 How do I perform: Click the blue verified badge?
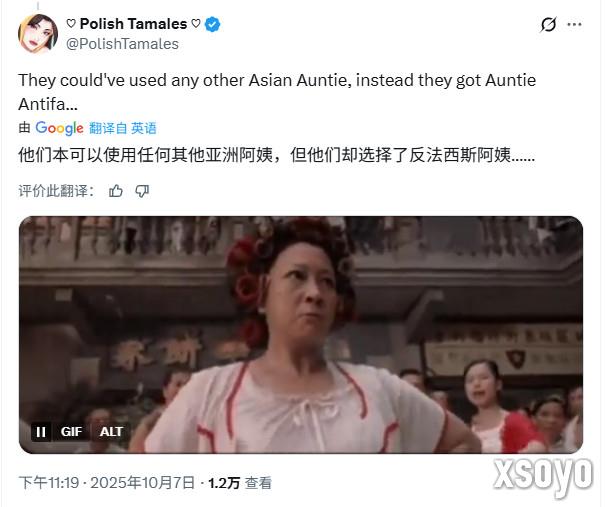(212, 24)
